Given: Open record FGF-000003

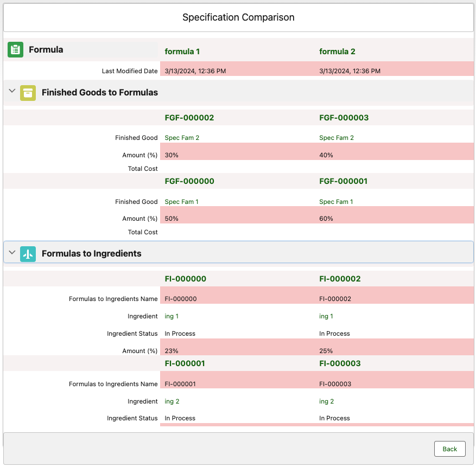Looking at the screenshot, I should (344, 118).
